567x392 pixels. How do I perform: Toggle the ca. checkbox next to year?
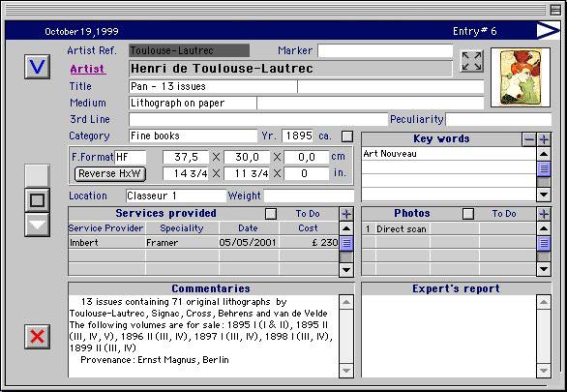pyautogui.click(x=347, y=136)
